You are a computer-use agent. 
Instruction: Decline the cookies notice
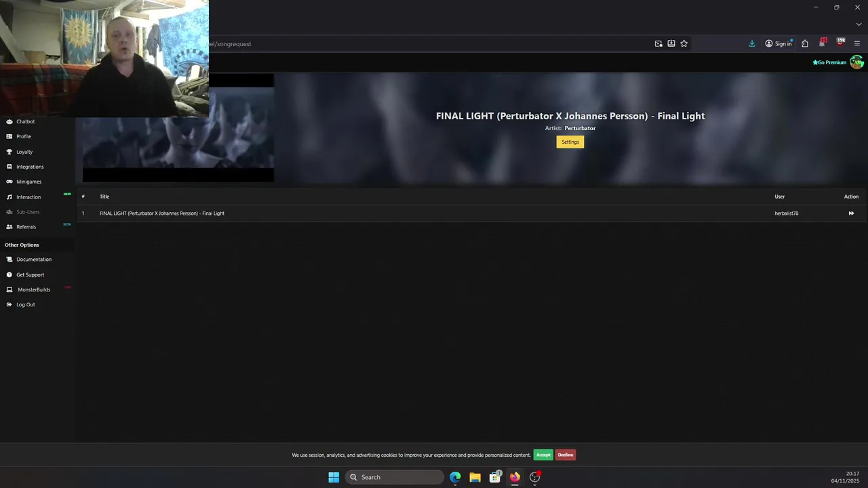pyautogui.click(x=566, y=455)
